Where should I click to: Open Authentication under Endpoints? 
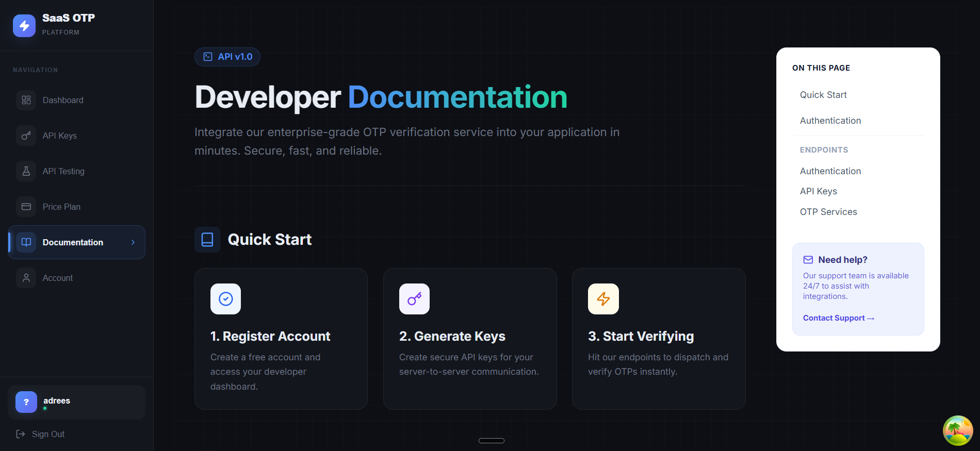830,171
